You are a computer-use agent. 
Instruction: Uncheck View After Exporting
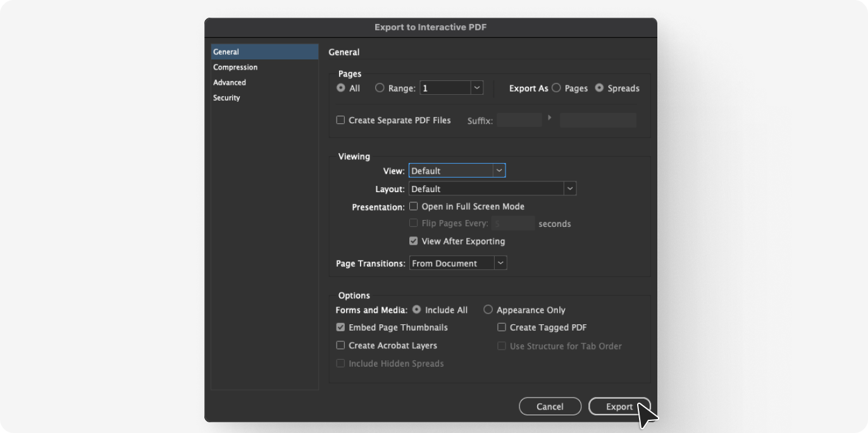click(414, 241)
